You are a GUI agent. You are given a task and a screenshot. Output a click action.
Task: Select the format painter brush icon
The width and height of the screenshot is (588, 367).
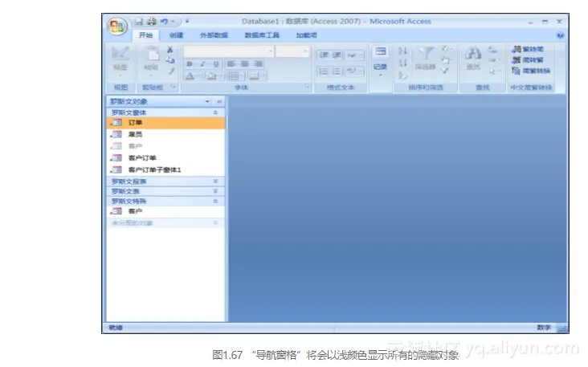pos(170,71)
